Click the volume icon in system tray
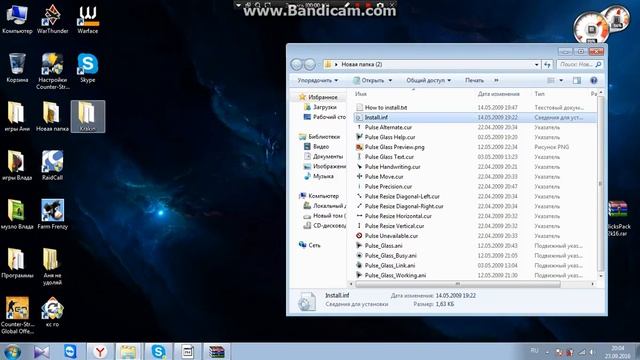Viewport: 640px width, 360px height. [591, 352]
